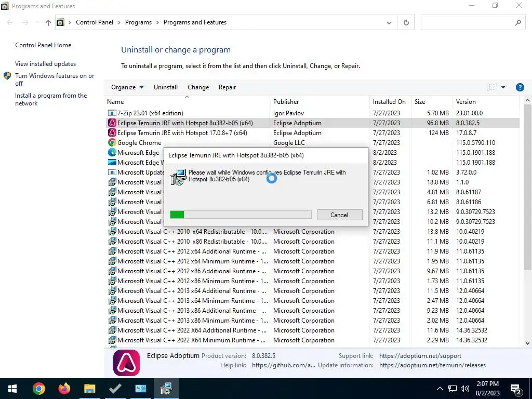Open Turn Windows features on or off
The width and height of the screenshot is (532, 399).
[x=54, y=79]
